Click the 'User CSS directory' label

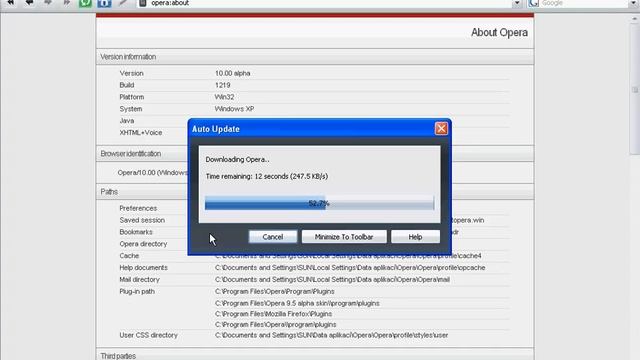pos(149,335)
